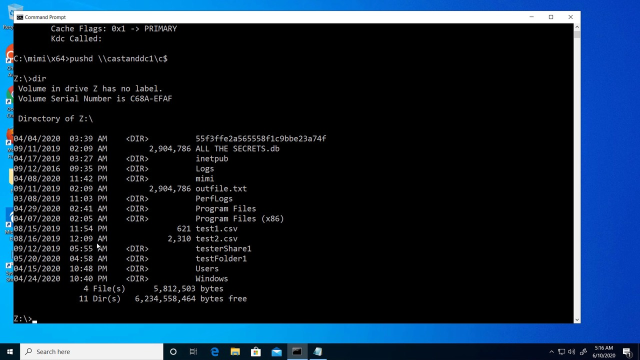The image size is (640, 360).
Task: Minimize the Command Prompt window
Action: [531, 17]
